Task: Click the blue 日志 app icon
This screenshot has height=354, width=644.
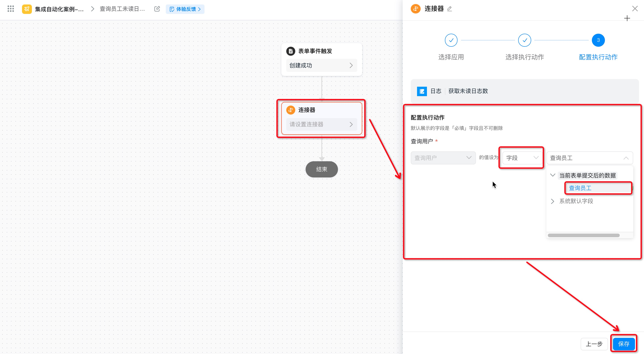Action: [422, 91]
